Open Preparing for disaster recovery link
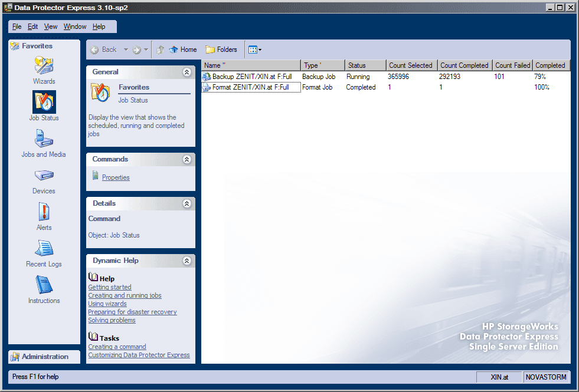This screenshot has height=392, width=579. coord(133,312)
